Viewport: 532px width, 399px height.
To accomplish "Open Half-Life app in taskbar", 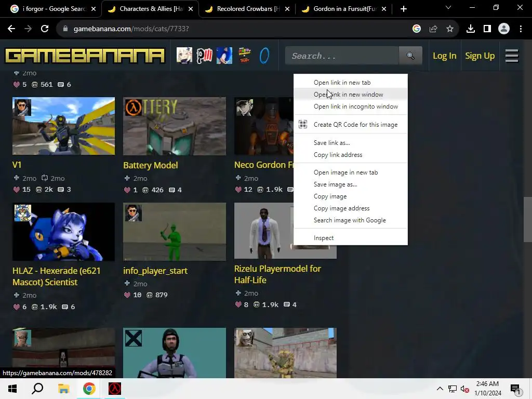I will click(x=115, y=389).
